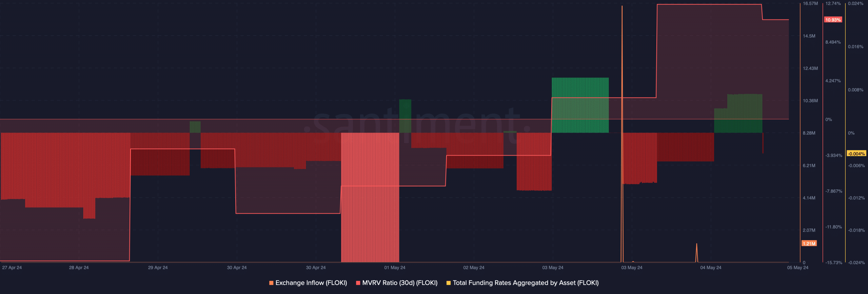Click the 0.008% funding rate axis label
This screenshot has height=294, width=868.
pos(856,90)
